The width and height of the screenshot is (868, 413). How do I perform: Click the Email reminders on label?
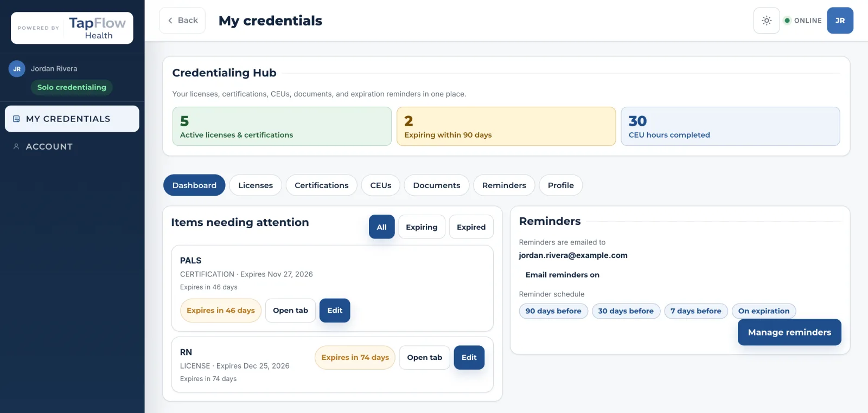pos(563,275)
